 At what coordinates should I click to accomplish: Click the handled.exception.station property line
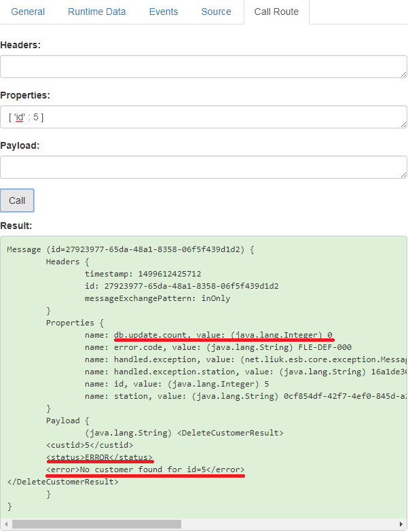(244, 372)
